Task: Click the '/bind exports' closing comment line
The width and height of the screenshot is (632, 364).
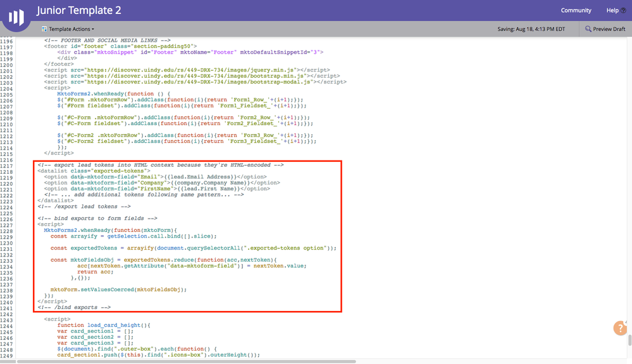Action: (74, 308)
